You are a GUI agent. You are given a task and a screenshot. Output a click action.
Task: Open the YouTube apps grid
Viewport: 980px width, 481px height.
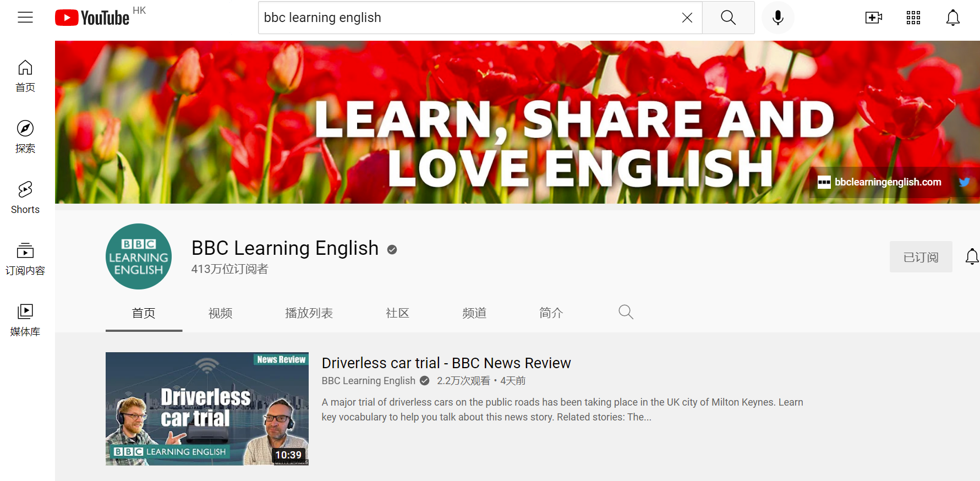point(913,18)
